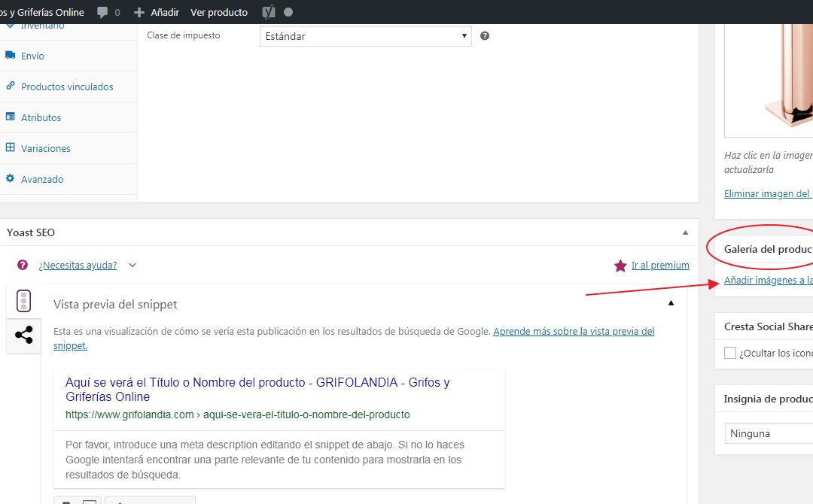The height and width of the screenshot is (504, 813).
Task: Expand the ¿Necesitas ayuda? chevron
Action: click(x=132, y=266)
